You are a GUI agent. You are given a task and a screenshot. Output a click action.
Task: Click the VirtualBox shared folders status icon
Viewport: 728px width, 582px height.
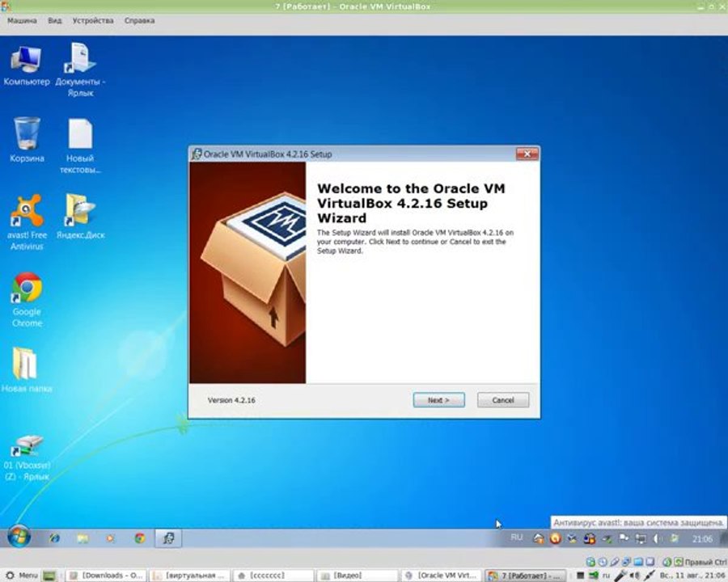(x=638, y=562)
